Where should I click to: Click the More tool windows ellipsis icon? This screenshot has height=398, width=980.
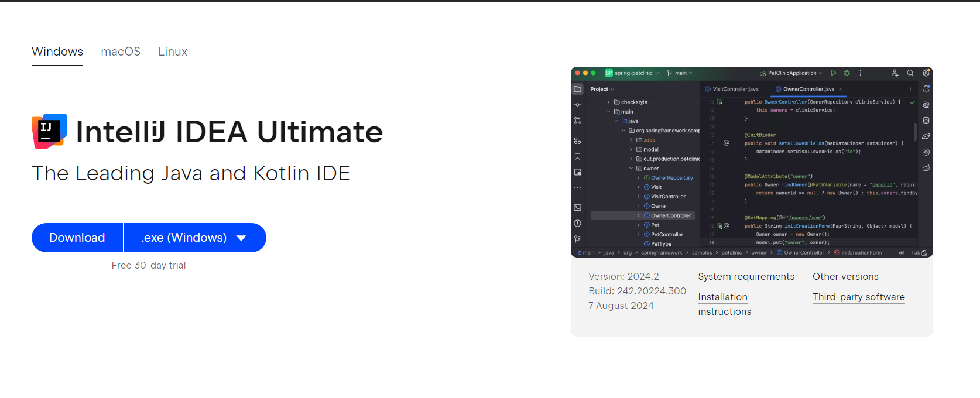578,188
